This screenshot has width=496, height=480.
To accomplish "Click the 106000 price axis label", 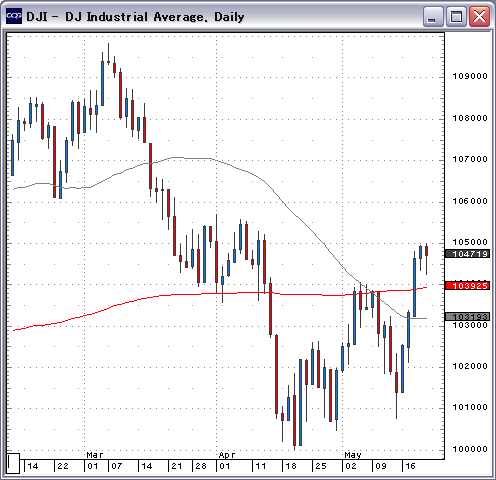I will coord(470,201).
